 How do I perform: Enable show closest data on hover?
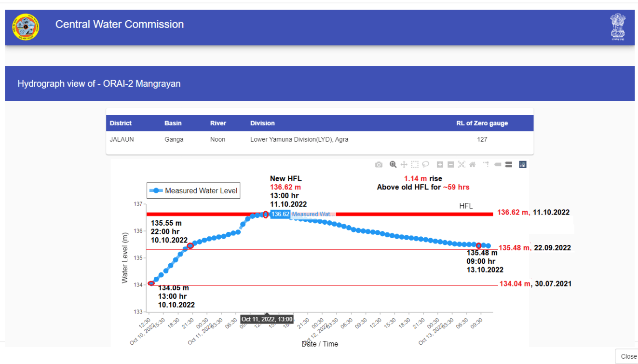pos(498,165)
